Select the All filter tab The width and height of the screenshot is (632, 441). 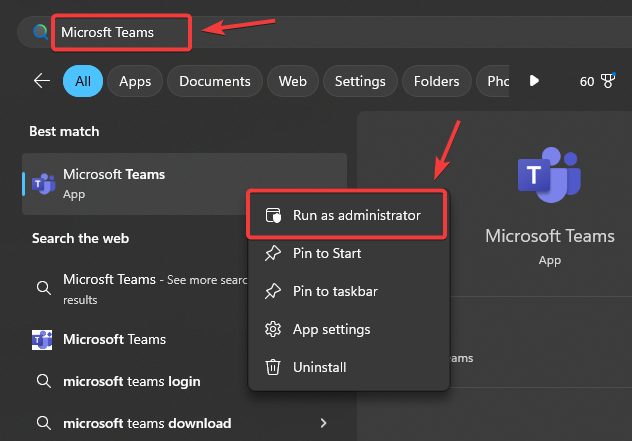pos(83,81)
